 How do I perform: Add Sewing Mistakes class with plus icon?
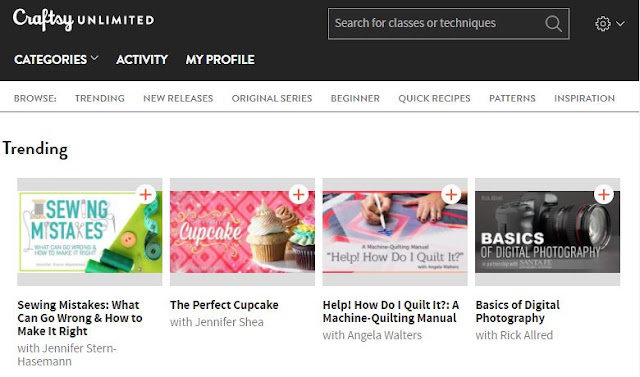(x=146, y=195)
